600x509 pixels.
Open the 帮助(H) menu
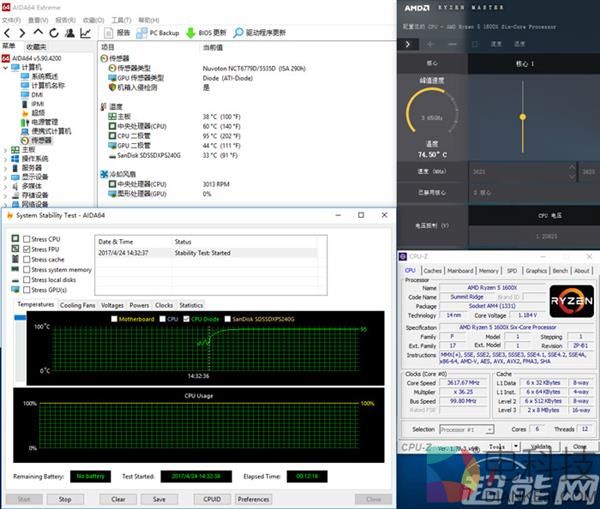click(x=149, y=20)
